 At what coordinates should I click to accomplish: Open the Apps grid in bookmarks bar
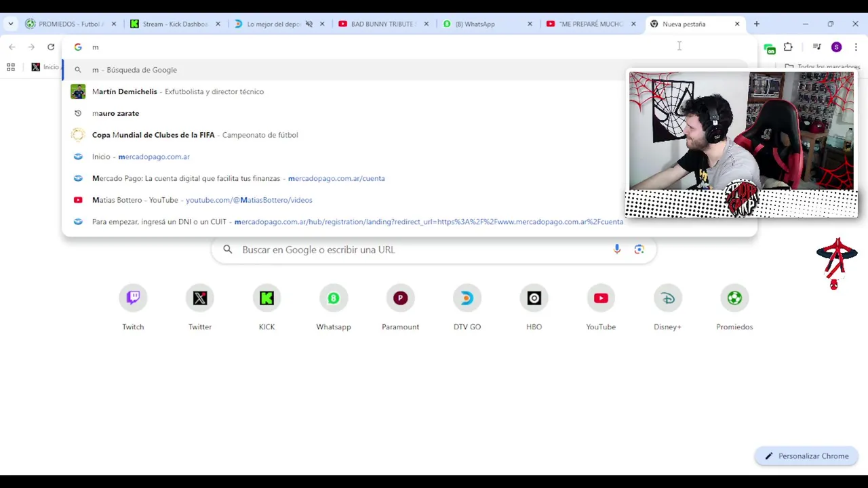[11, 67]
